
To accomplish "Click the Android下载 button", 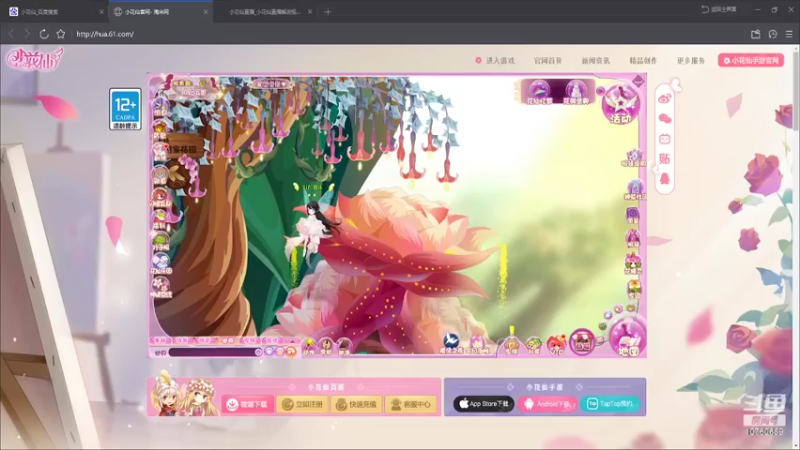I will (x=547, y=404).
